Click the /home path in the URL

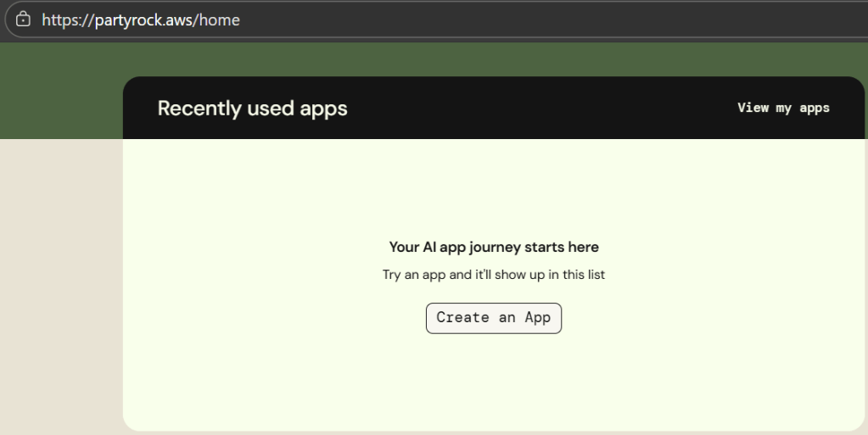tap(220, 20)
